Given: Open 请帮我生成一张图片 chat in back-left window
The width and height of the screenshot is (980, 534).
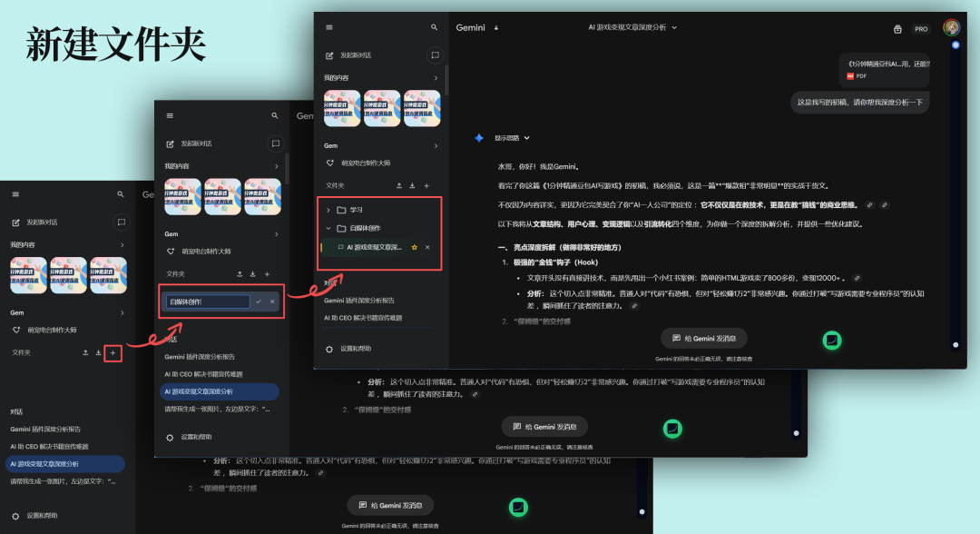Looking at the screenshot, I should coord(63,481).
